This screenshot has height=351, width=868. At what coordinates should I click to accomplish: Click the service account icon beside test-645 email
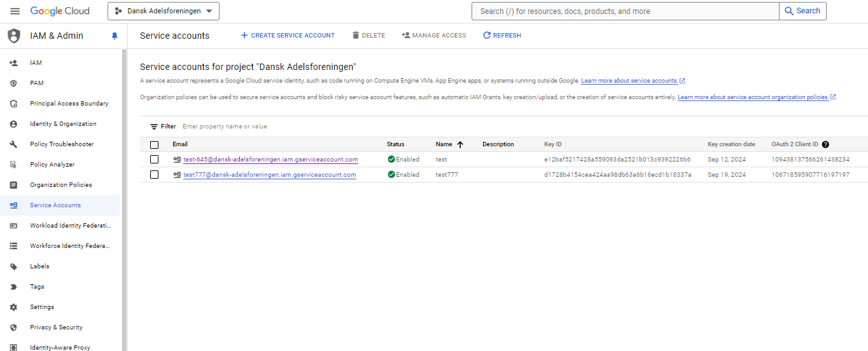[178, 160]
